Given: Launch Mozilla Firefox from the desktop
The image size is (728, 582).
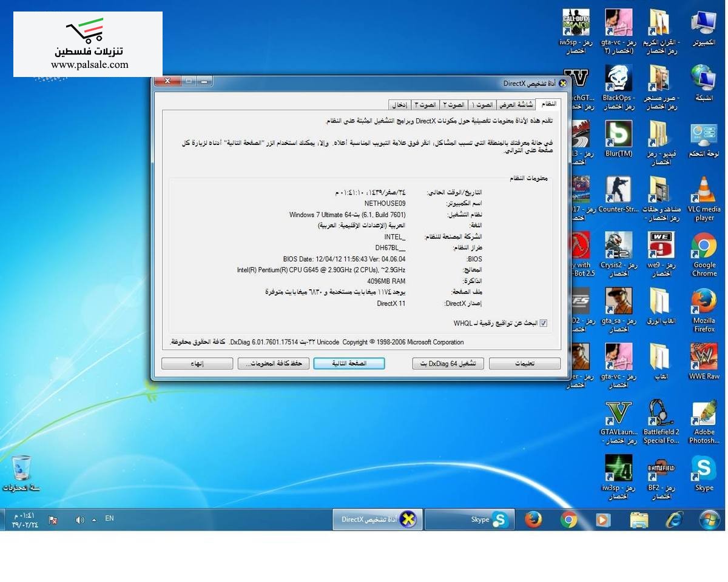Looking at the screenshot, I should pyautogui.click(x=704, y=303).
